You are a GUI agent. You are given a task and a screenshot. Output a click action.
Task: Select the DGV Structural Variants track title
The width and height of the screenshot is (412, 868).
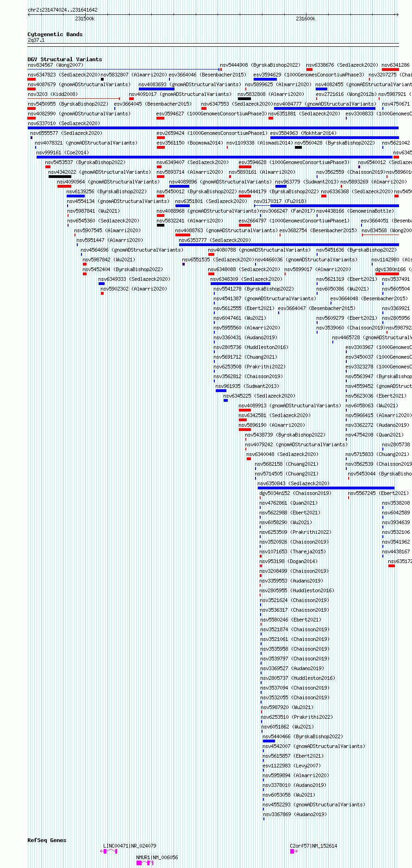[64, 59]
